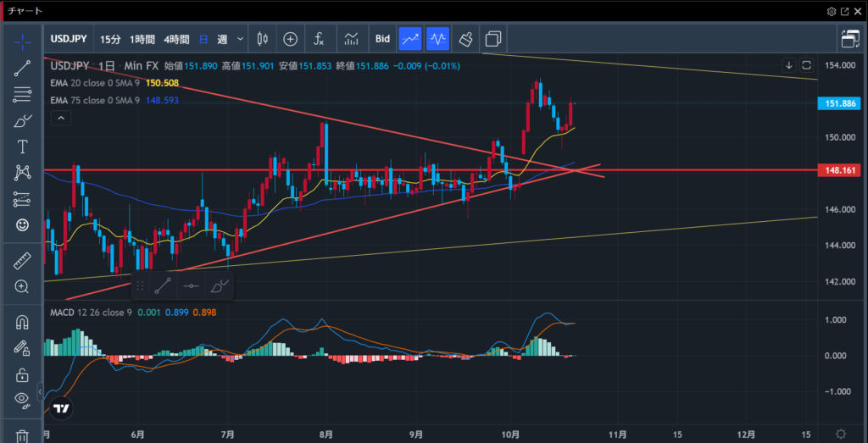The image size is (868, 443).
Task: Open chart settings gear in the title bar
Action: point(831,11)
